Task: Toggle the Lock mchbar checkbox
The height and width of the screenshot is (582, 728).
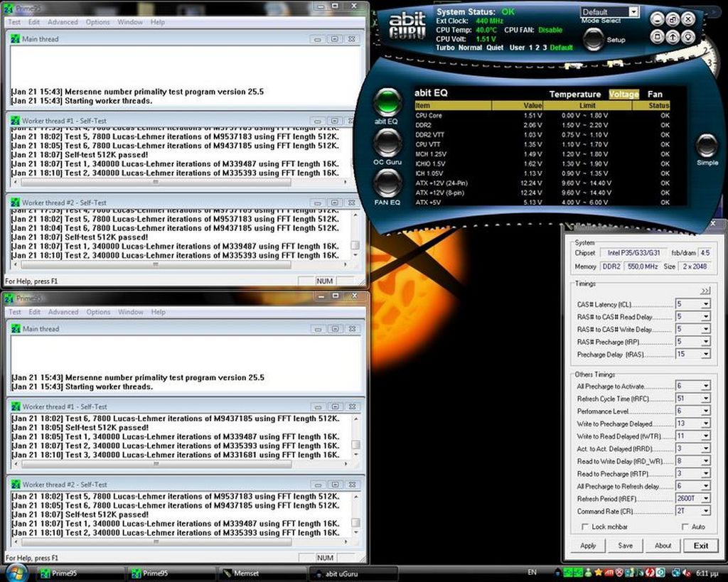Action: [x=585, y=527]
